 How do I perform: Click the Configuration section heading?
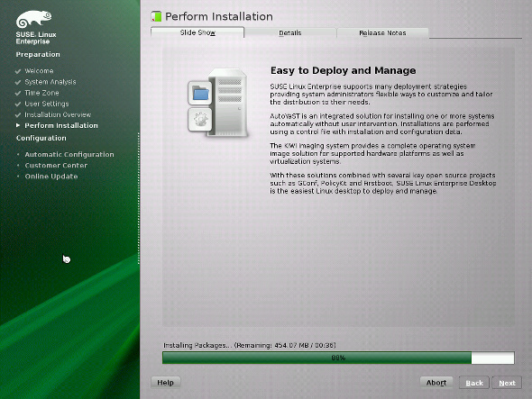(41, 138)
